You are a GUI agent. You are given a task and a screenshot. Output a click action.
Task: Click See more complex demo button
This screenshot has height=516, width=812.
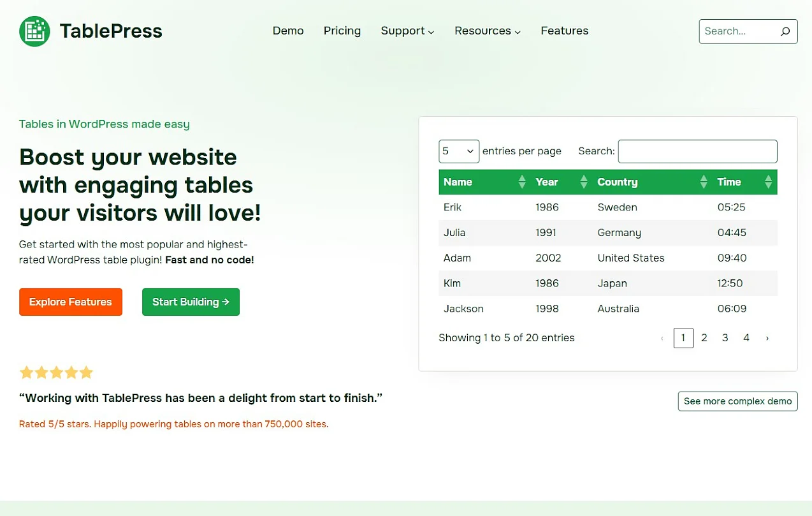[737, 401]
